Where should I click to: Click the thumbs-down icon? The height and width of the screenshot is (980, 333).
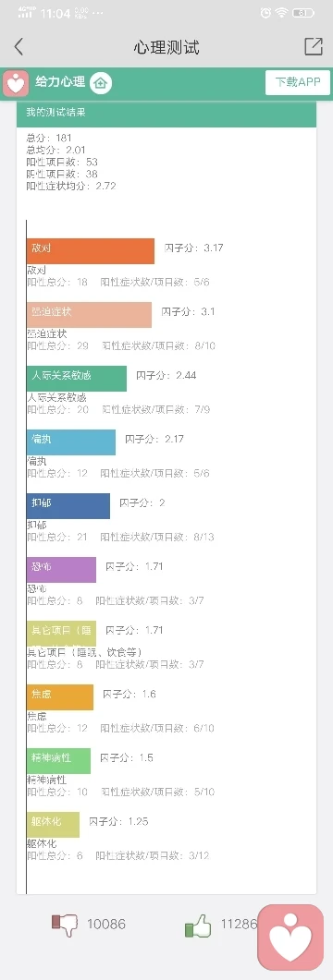65,925
